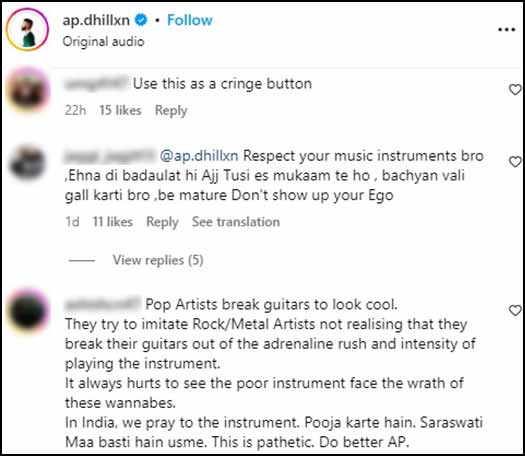The image size is (525, 456).
Task: Open ap.dhillxn username in header
Action: pos(96,20)
